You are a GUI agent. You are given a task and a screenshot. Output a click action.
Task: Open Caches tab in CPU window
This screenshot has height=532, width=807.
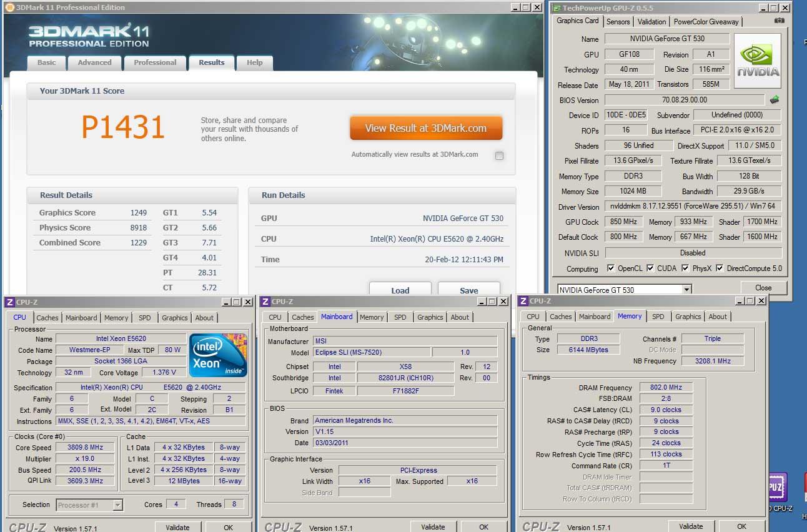pyautogui.click(x=47, y=318)
